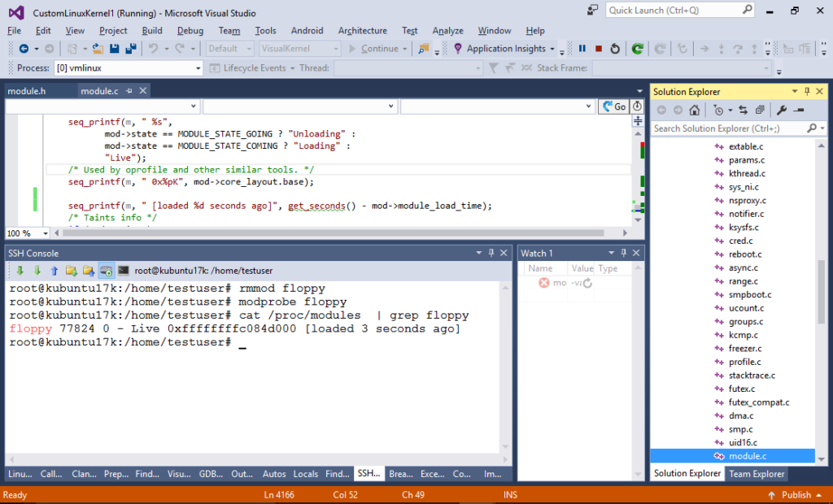
Task: Select the Stop Debugging red square icon
Action: tap(598, 49)
